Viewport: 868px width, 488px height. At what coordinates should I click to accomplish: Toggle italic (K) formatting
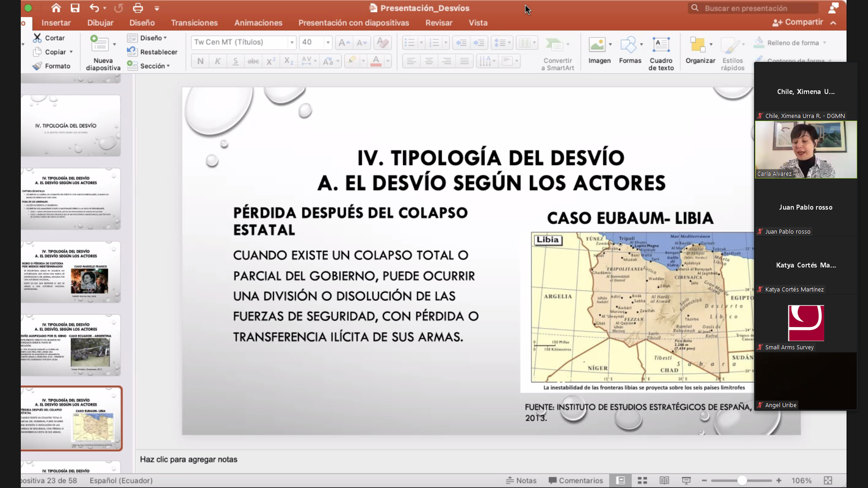coord(218,61)
